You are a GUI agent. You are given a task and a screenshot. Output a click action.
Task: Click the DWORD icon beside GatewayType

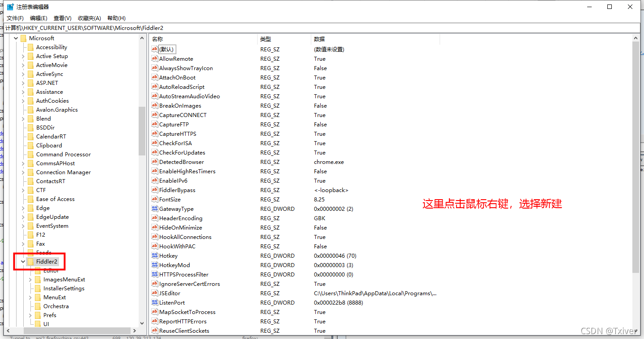(x=155, y=209)
